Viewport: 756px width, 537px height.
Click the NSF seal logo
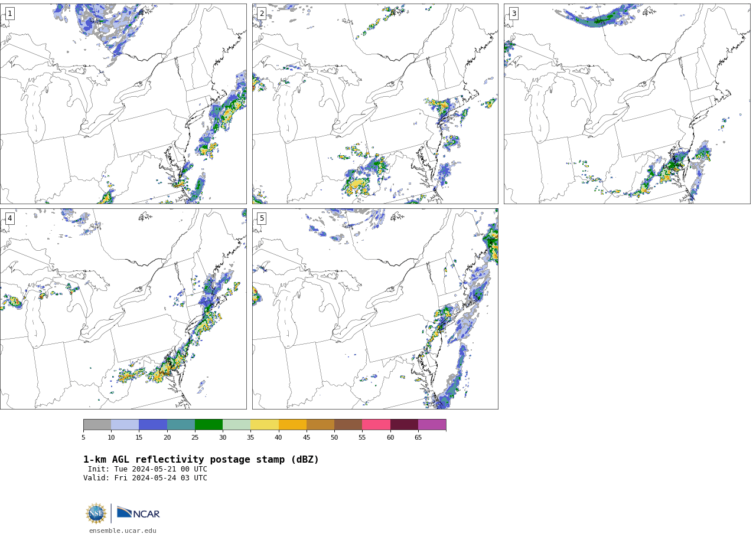pyautogui.click(x=96, y=513)
